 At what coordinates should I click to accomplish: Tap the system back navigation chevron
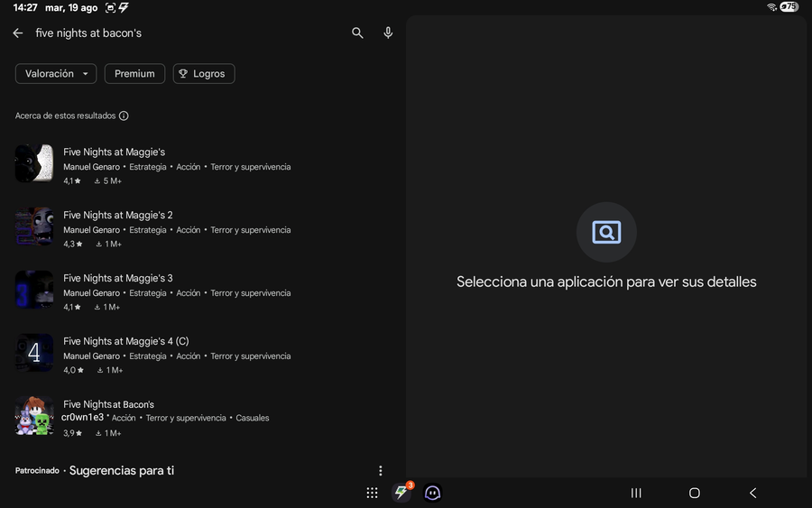coord(753,493)
